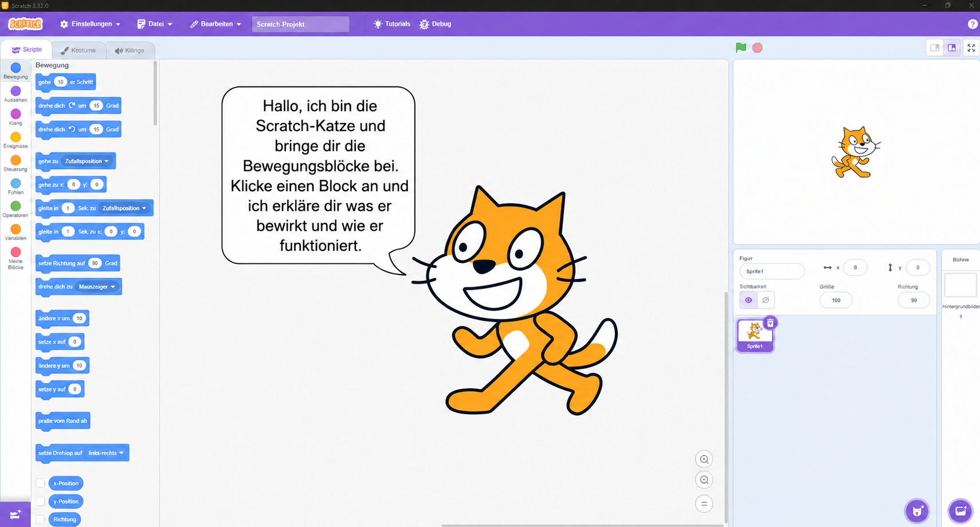Select the Aussehen block category
Screen dimensions: 980x527
(15, 95)
